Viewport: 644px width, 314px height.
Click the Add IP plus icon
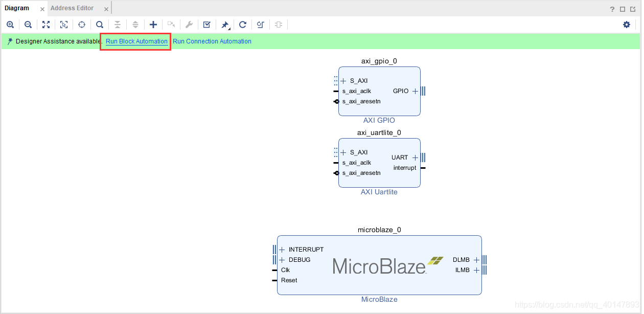pyautogui.click(x=153, y=24)
